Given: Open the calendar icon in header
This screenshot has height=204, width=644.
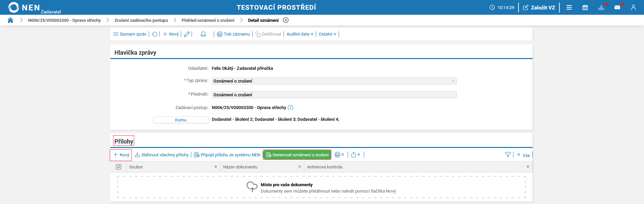Looking at the screenshot, I should (585, 7).
